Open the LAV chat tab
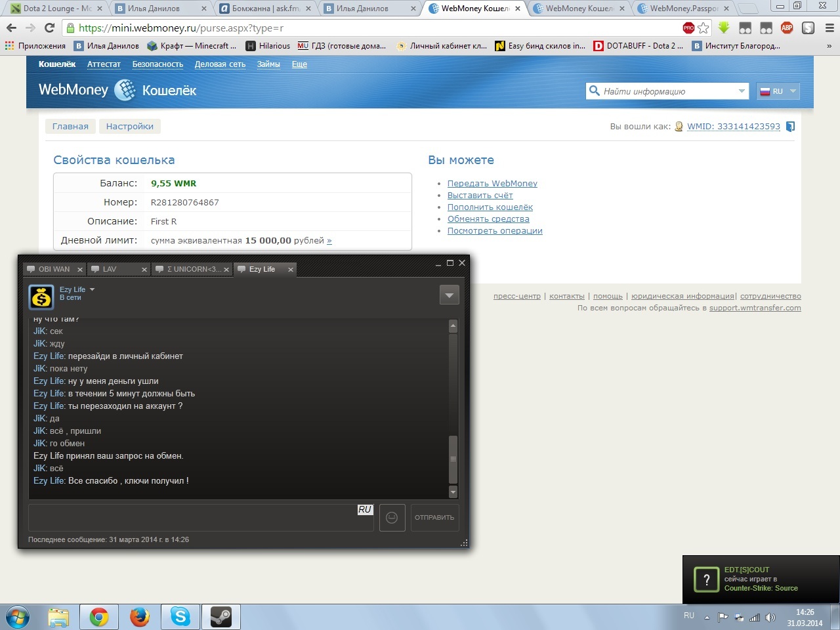The height and width of the screenshot is (630, 840). pyautogui.click(x=118, y=269)
